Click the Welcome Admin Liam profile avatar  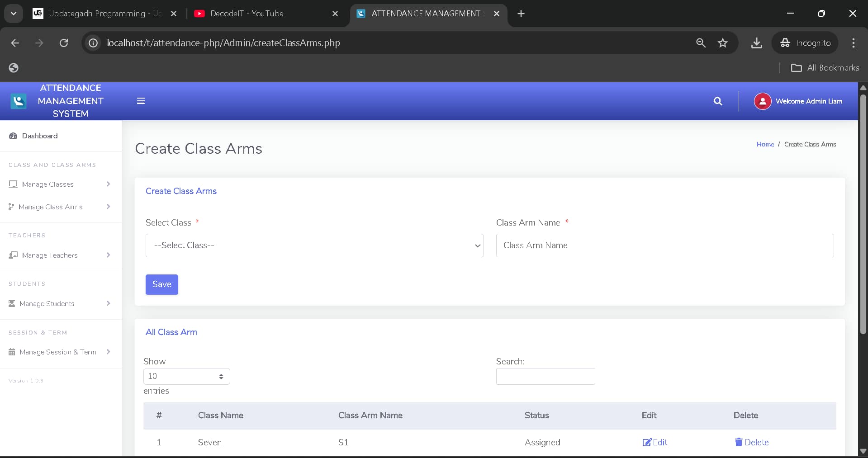pyautogui.click(x=762, y=101)
